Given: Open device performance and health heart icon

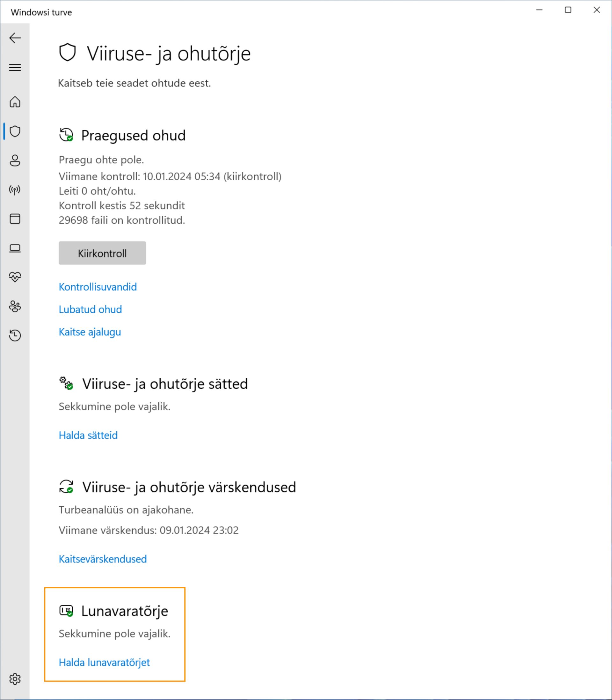Looking at the screenshot, I should 15,277.
